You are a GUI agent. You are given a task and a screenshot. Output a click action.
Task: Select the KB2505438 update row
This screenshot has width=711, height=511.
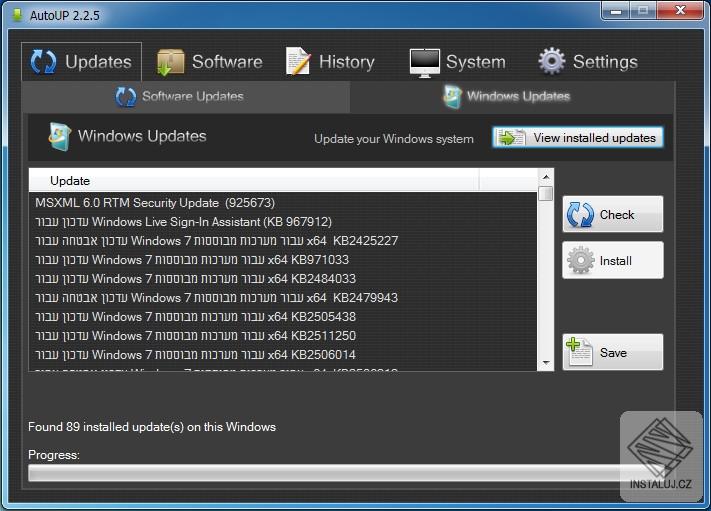point(283,317)
